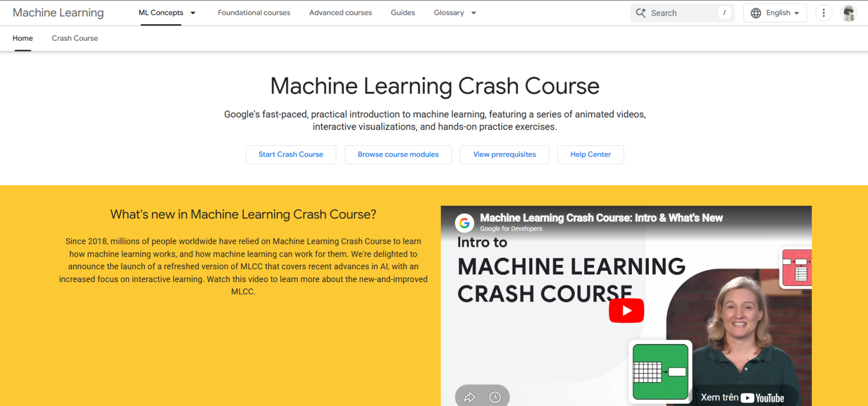Viewport: 868px width, 406px height.
Task: Click the Google channel logo on video
Action: click(465, 223)
